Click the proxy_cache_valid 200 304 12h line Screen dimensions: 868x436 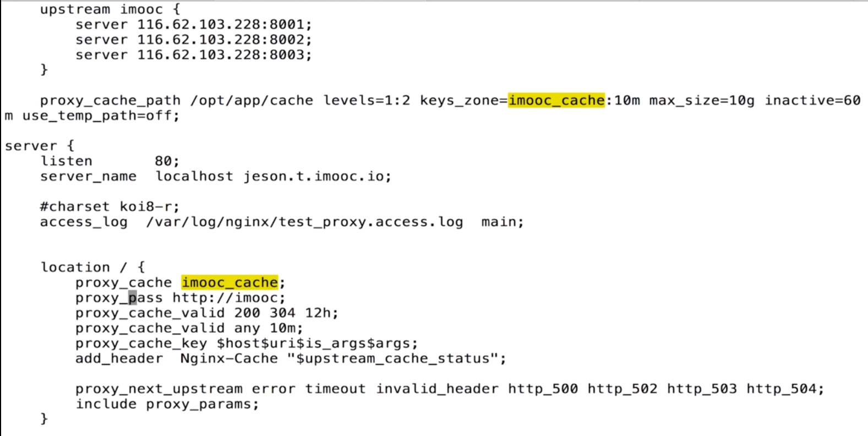206,313
